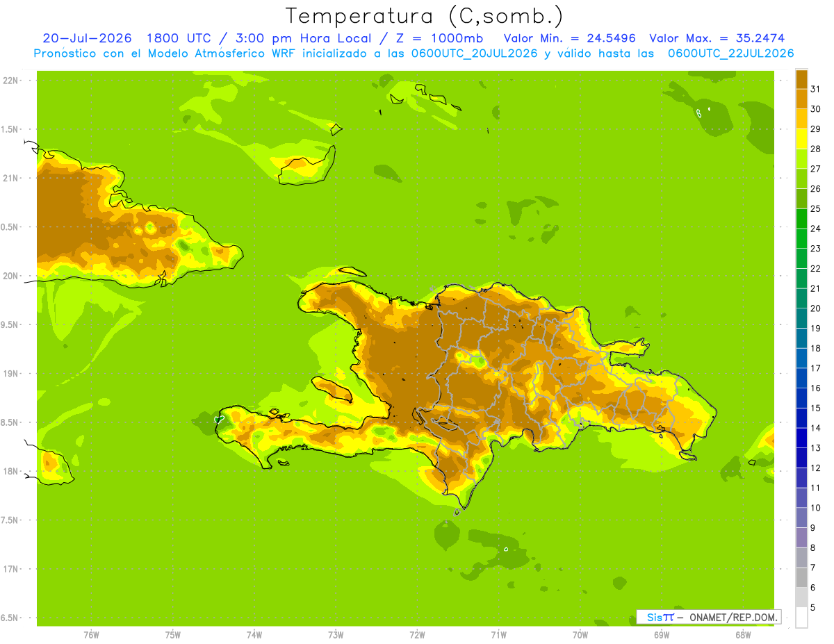Click the color bar value "31"
Screen dimensions: 834x644
[x=815, y=89]
